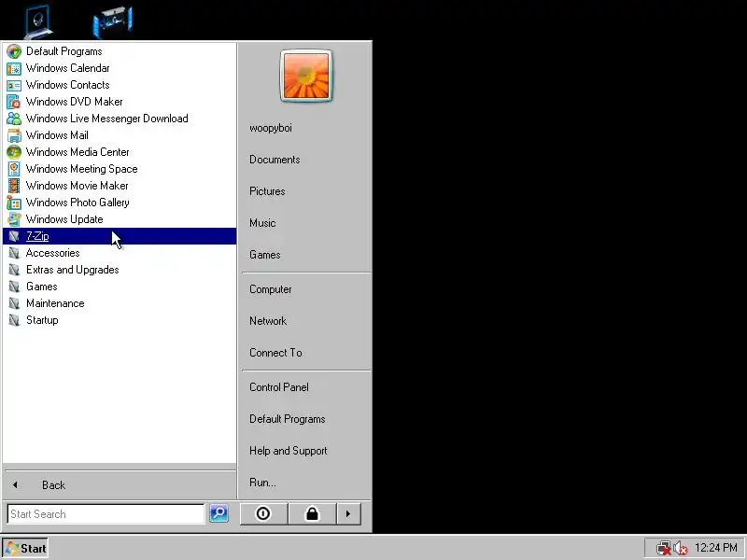The width and height of the screenshot is (747, 560).
Task: Click the Windows Photo Gallery icon
Action: click(14, 203)
